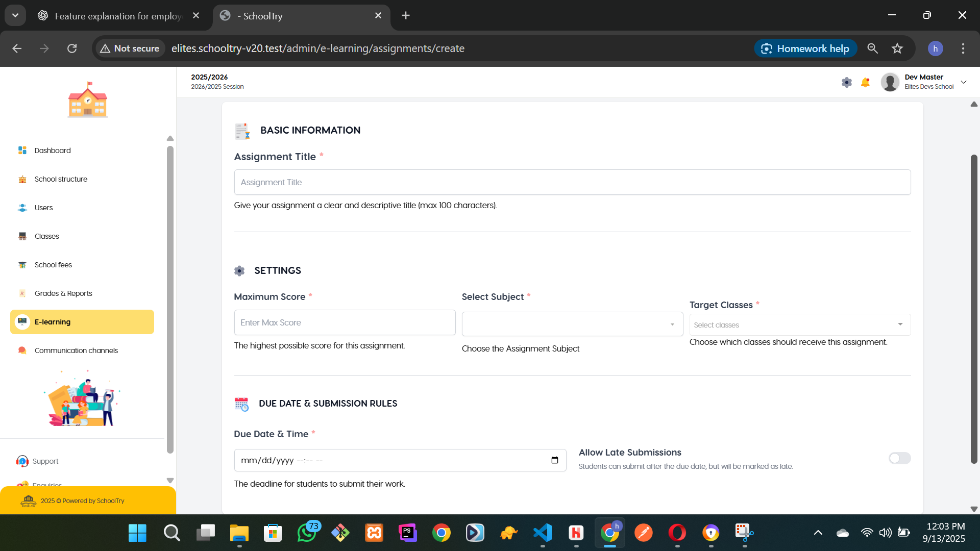This screenshot has width=980, height=551.
Task: Open Communication channels menu item
Action: click(x=82, y=350)
